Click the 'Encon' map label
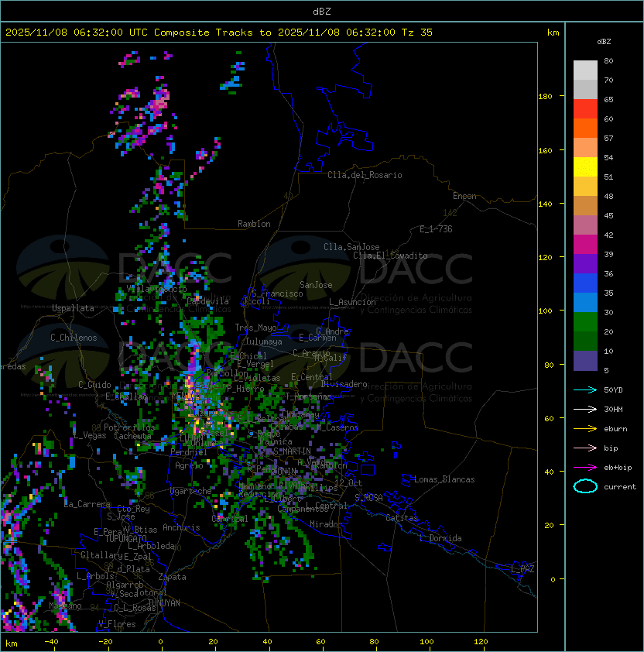This screenshot has height=652, width=644. click(464, 196)
